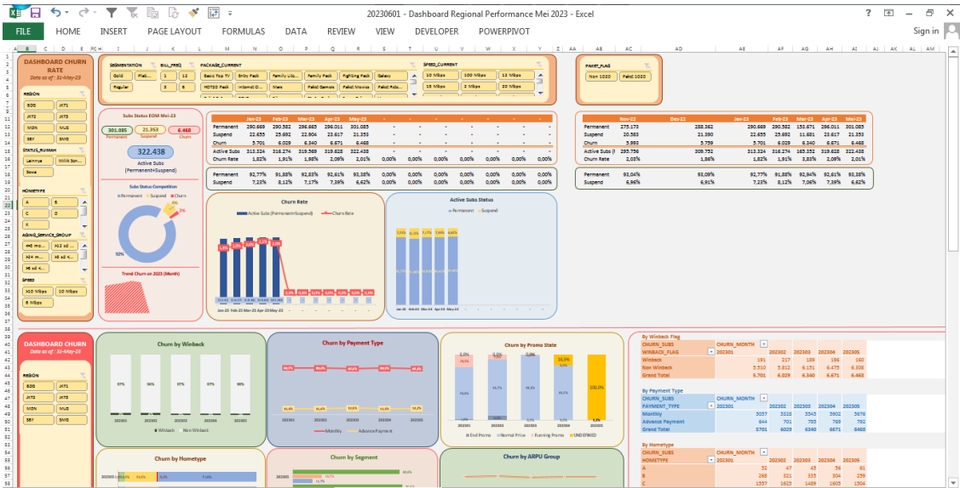The width and height of the screenshot is (960, 488).
Task: Switch to the DEVELOPER tab
Action: click(x=437, y=31)
